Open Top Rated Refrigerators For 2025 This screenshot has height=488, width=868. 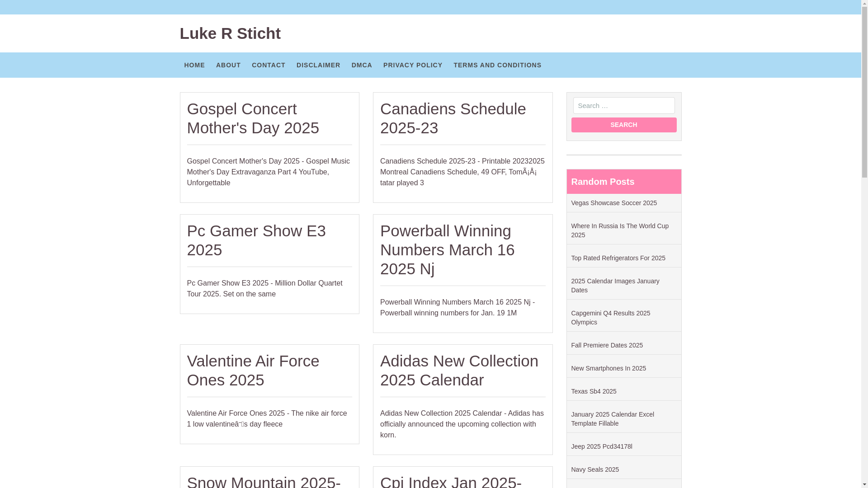(x=618, y=258)
